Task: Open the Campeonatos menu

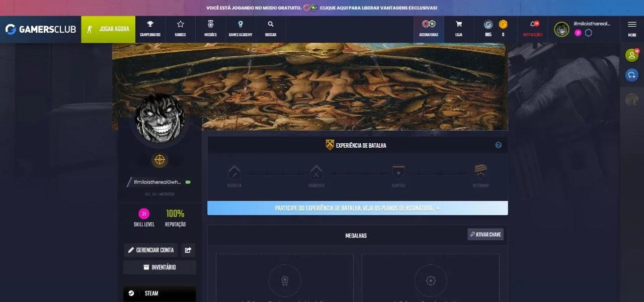Action: pyautogui.click(x=150, y=29)
